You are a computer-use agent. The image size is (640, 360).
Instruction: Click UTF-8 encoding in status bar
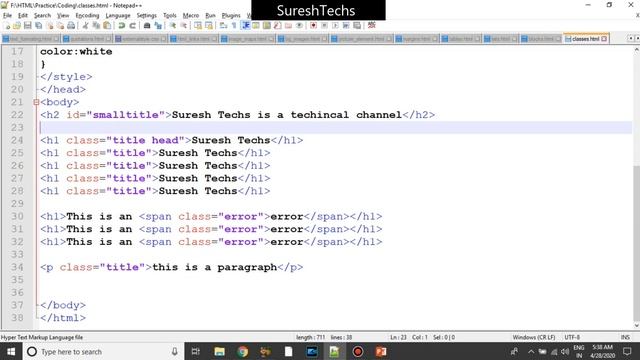[572, 338]
